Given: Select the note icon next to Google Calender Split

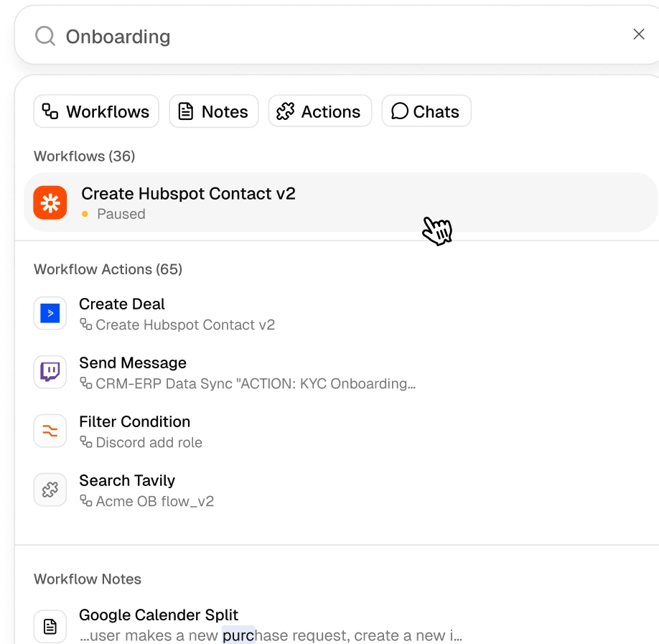Looking at the screenshot, I should pyautogui.click(x=50, y=625).
